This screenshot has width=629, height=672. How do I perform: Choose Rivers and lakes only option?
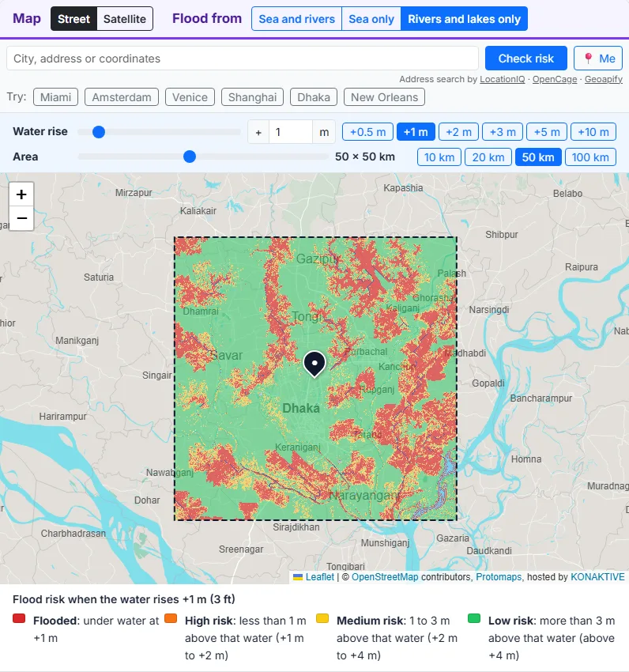(464, 19)
